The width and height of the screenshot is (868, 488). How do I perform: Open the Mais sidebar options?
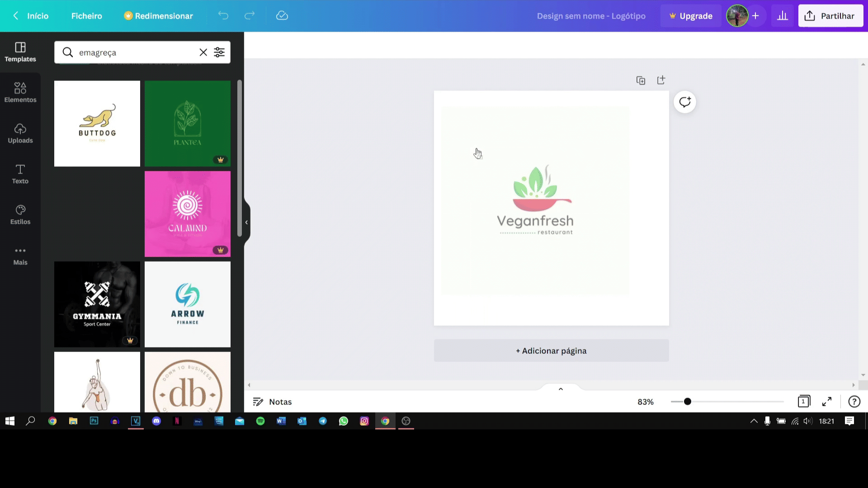click(20, 255)
